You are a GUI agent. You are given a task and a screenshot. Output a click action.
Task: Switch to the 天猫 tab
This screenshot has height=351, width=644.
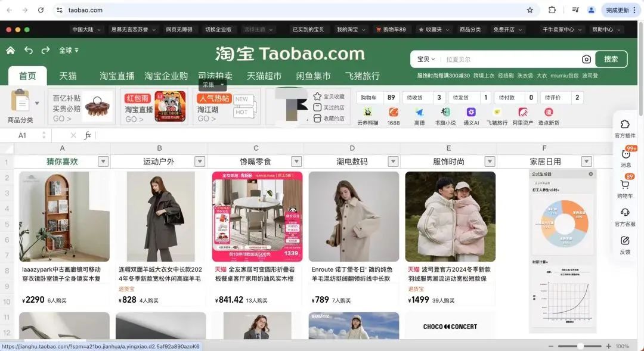coord(68,76)
